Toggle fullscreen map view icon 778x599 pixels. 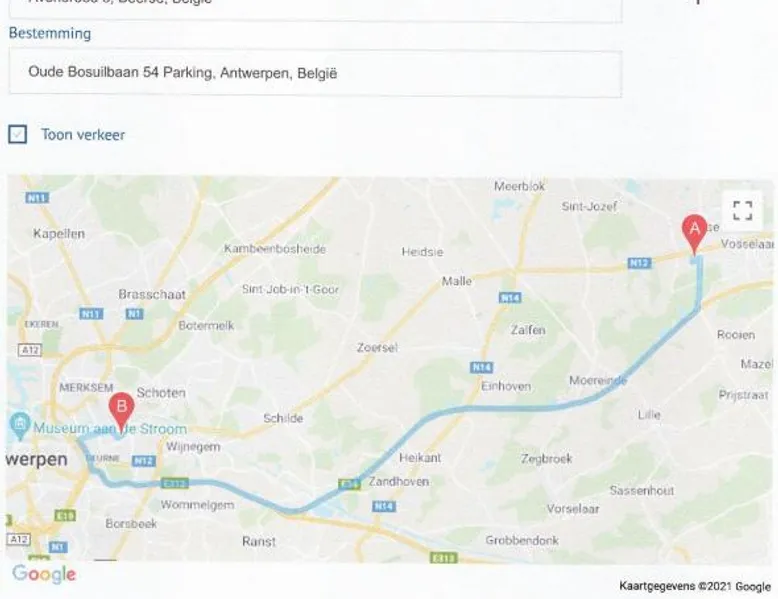(x=742, y=210)
